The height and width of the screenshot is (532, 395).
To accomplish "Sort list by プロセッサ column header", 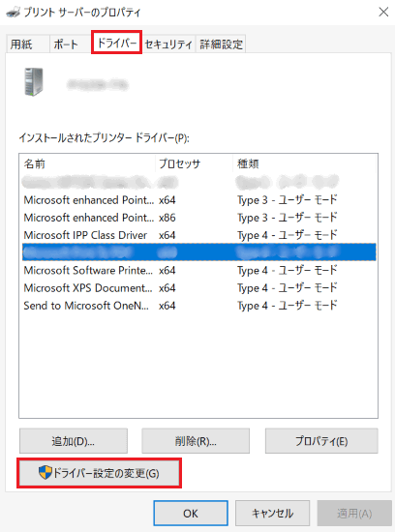I will click(195, 163).
